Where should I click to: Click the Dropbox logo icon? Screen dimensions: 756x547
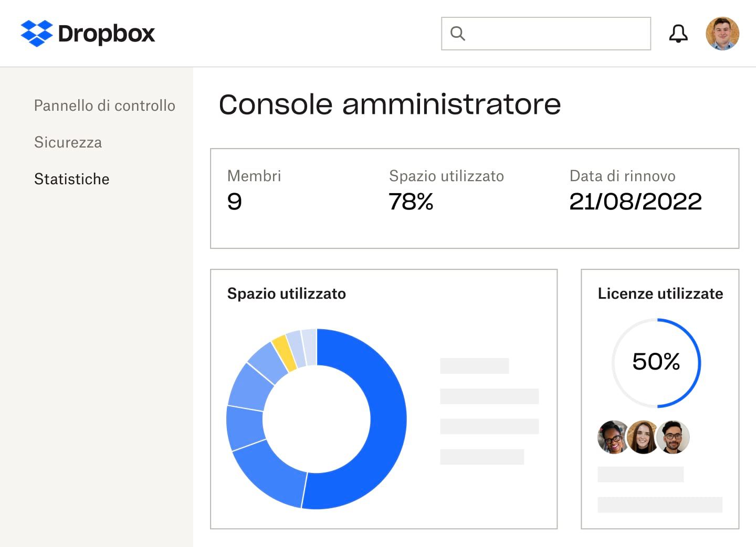tap(37, 33)
